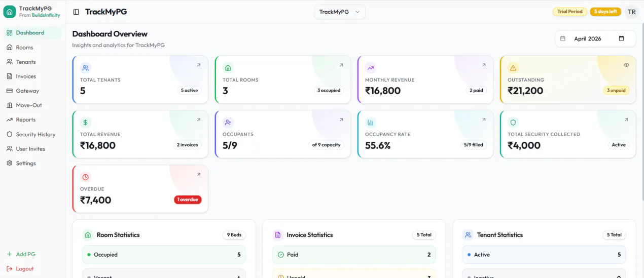Click the 1 overdue red badge
This screenshot has height=278, width=644.
[188, 200]
